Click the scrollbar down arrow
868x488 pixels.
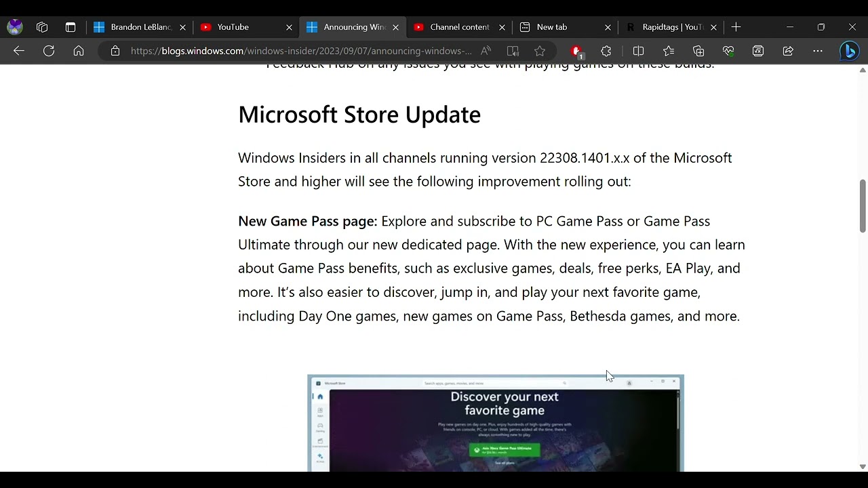[863, 466]
